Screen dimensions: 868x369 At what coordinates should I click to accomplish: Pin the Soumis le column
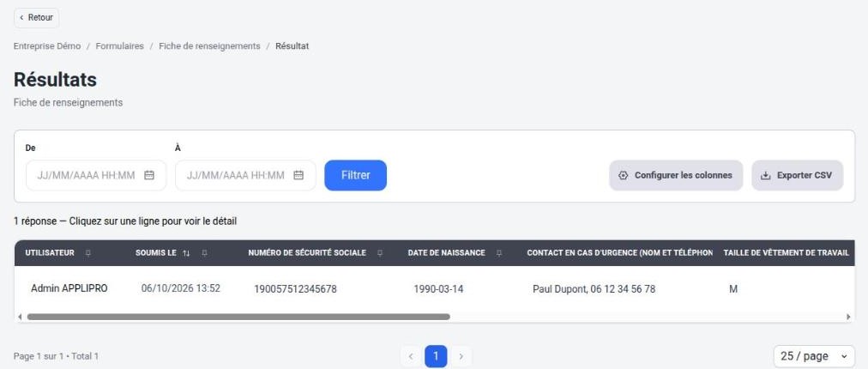tap(204, 252)
